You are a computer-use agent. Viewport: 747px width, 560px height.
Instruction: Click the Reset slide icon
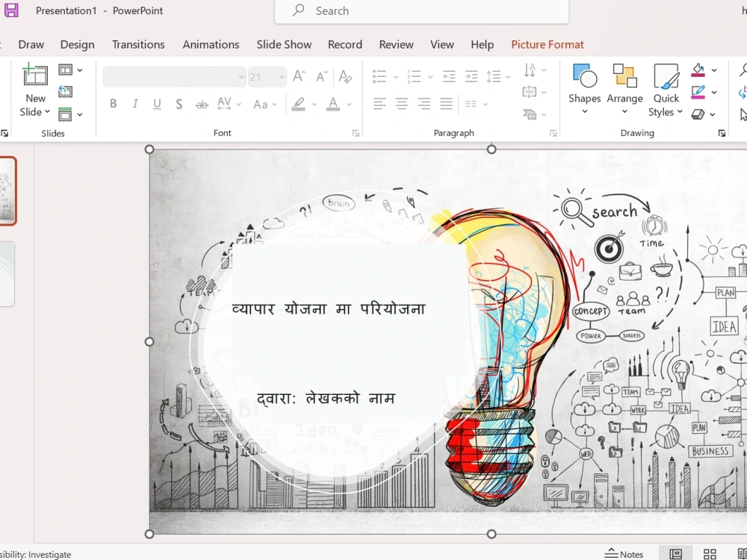[65, 91]
